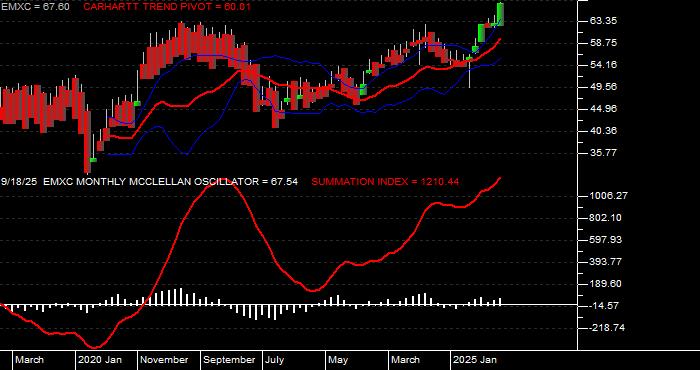
Task: Click the 393.77 summation axis value
Action: pyautogui.click(x=604, y=262)
